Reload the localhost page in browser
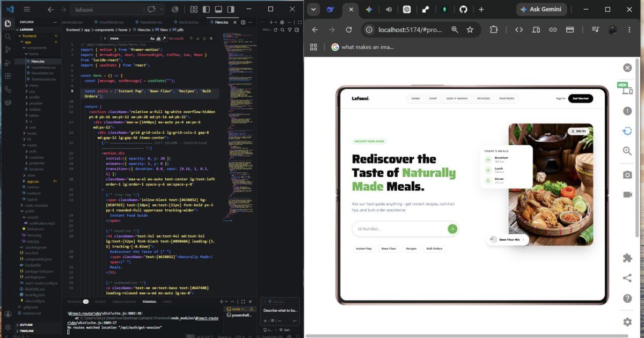Viewport: 644px width, 338px height. pos(349,30)
